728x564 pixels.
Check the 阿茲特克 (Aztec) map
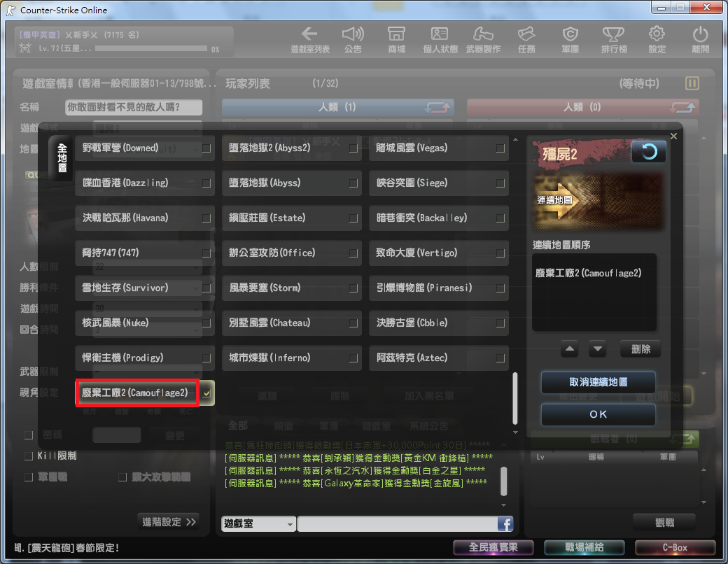tap(500, 358)
